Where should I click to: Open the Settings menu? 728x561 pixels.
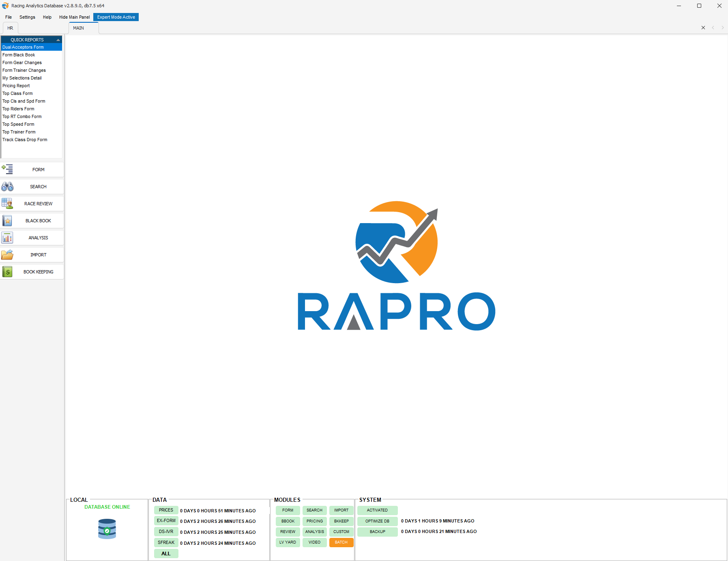[x=27, y=17]
